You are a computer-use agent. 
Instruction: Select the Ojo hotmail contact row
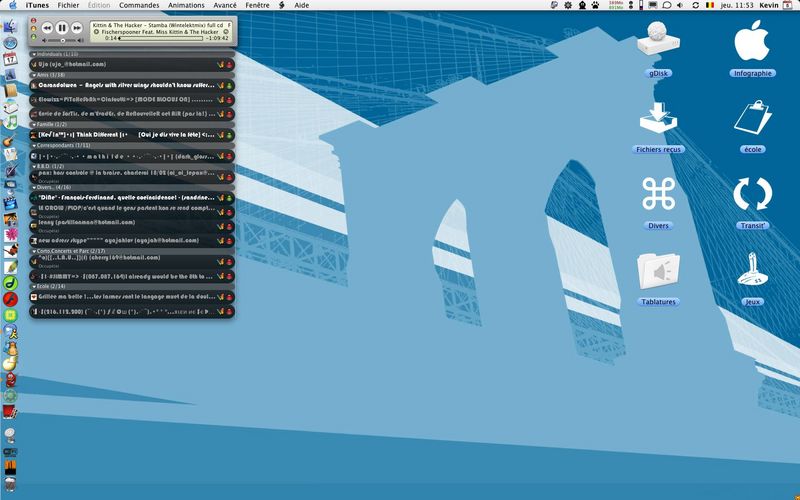click(x=132, y=65)
